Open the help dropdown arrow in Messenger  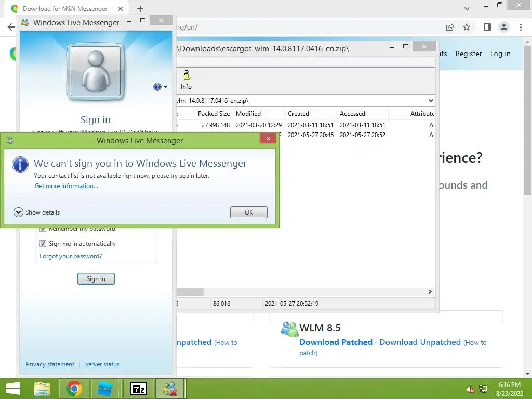pos(166,87)
